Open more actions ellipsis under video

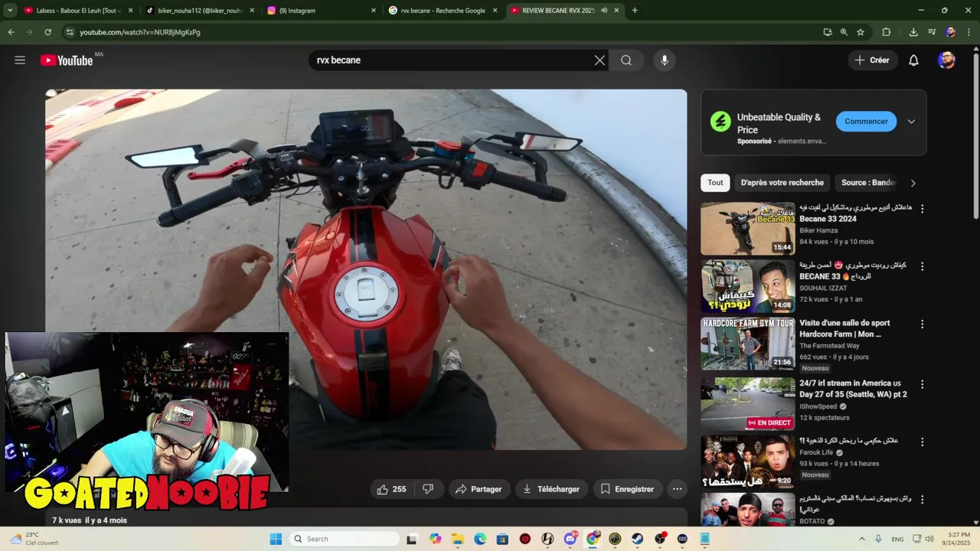[677, 489]
